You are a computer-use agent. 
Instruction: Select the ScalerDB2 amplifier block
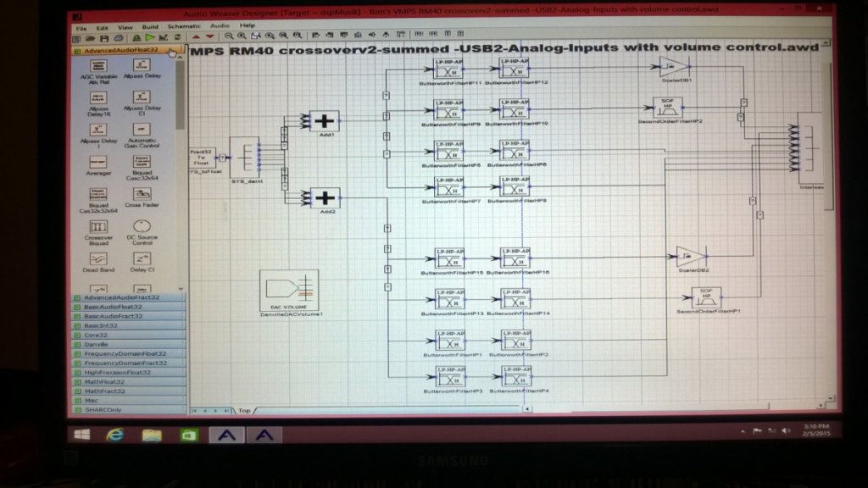click(691, 256)
